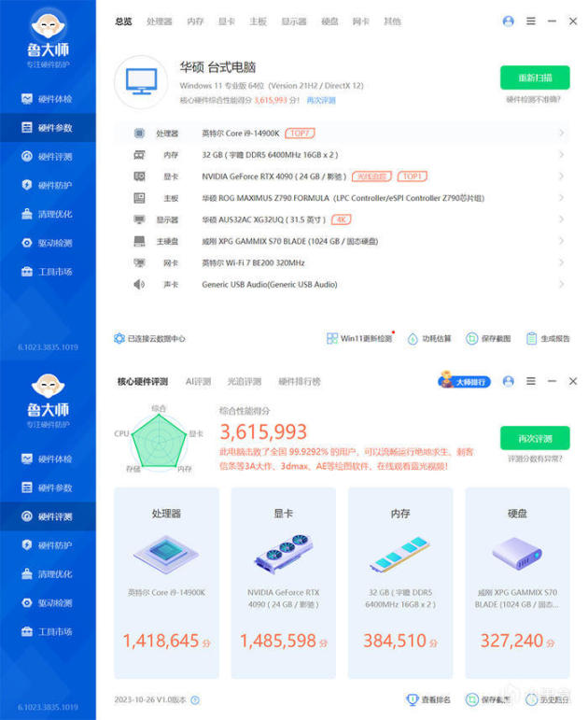Open hamburger menu in bottom window
Screen dimensions: 588x720
click(x=531, y=381)
